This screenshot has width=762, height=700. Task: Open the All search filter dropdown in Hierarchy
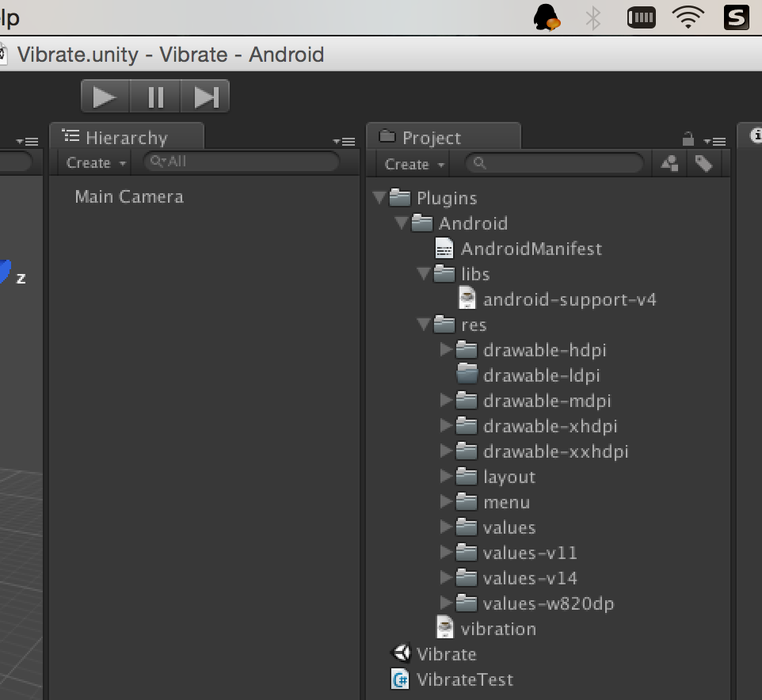(158, 162)
